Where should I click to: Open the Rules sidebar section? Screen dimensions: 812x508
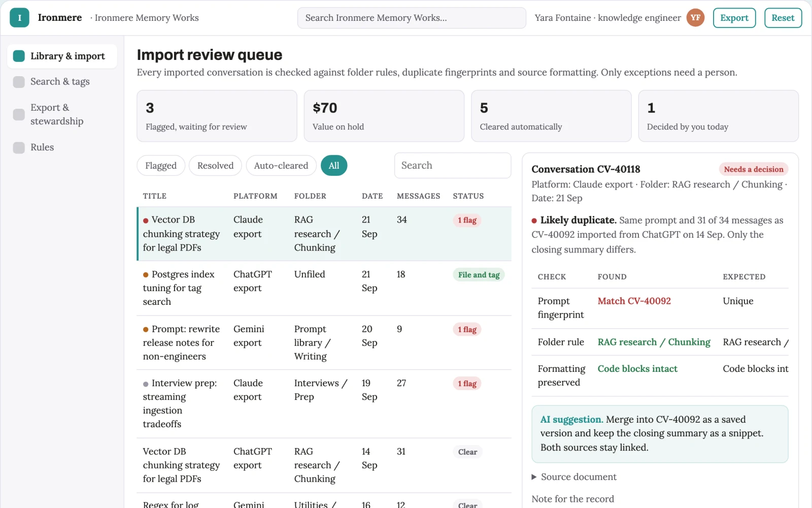pos(62,147)
